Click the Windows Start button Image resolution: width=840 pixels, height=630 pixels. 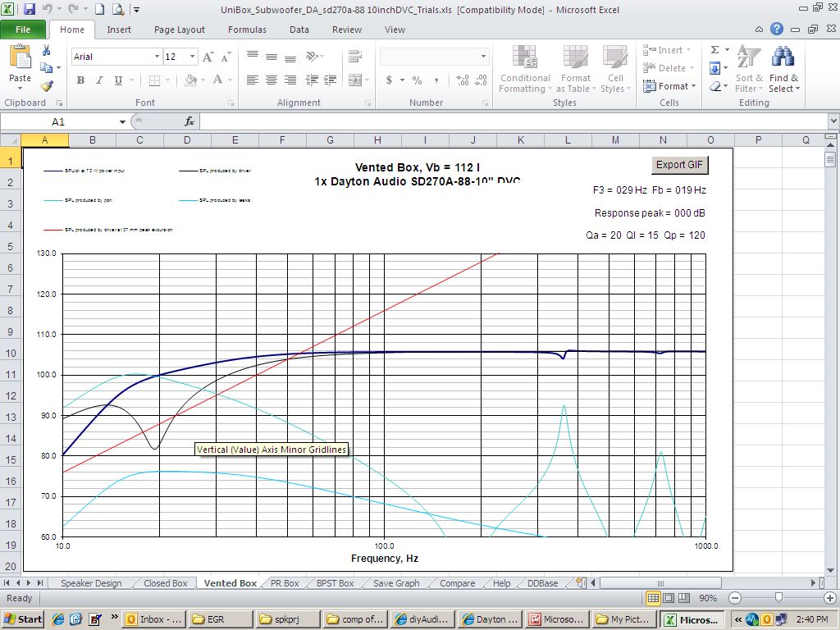point(22,620)
